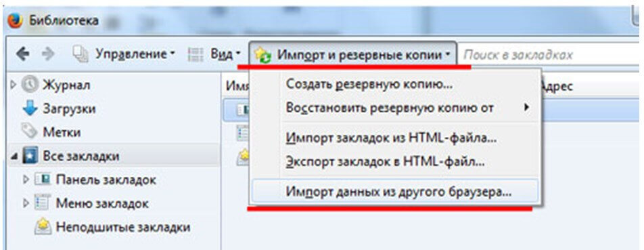Click the Журнал clock icon
The image size is (644, 250).
click(30, 85)
